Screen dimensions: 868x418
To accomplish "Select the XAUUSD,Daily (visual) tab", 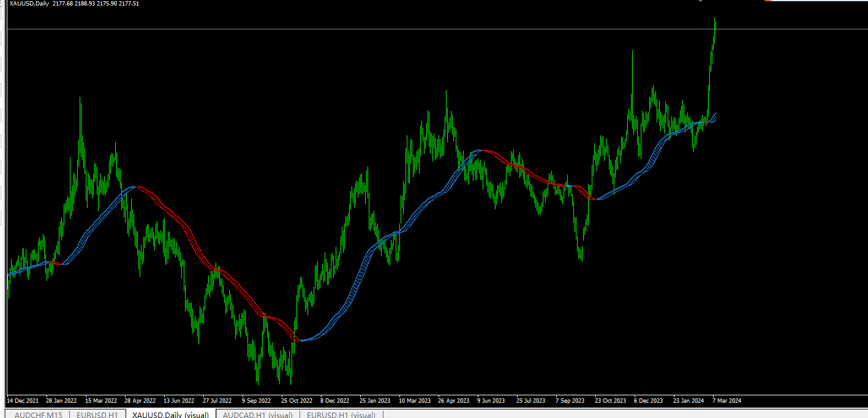I will [171, 414].
